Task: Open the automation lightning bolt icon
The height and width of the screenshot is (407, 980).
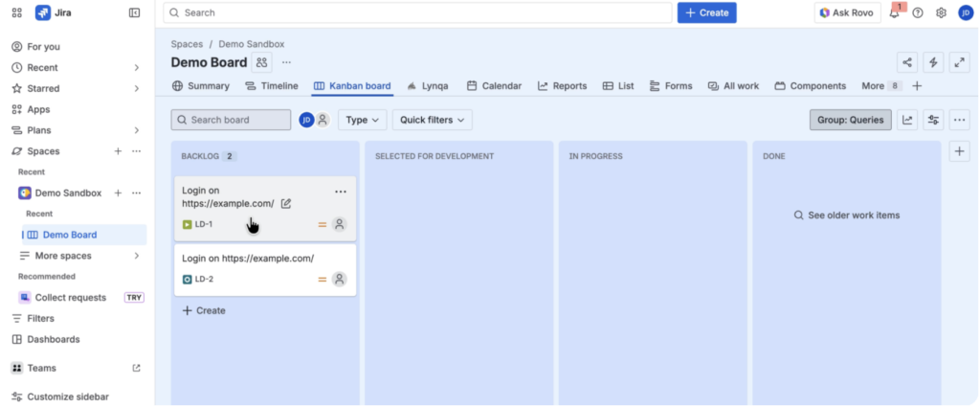Action: (x=933, y=62)
